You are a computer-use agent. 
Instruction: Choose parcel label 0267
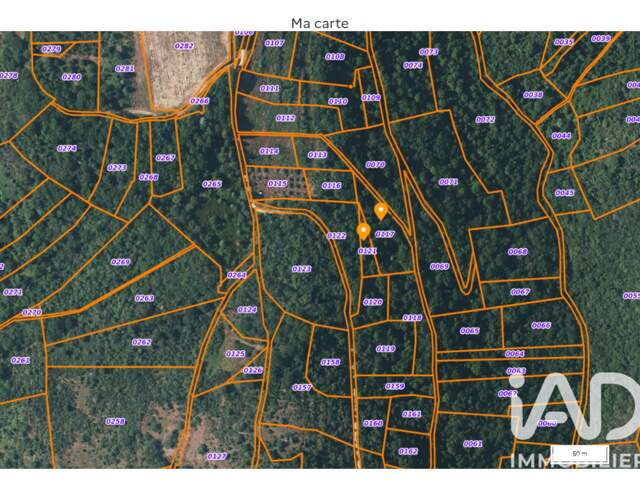tap(165, 158)
